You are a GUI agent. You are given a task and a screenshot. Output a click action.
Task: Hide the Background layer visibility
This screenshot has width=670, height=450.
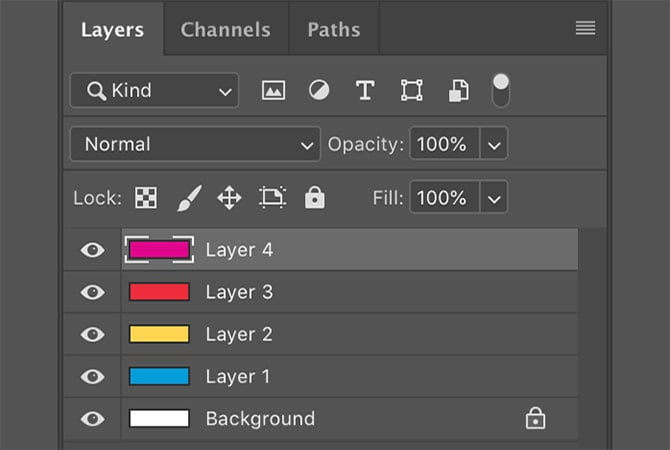coord(93,418)
